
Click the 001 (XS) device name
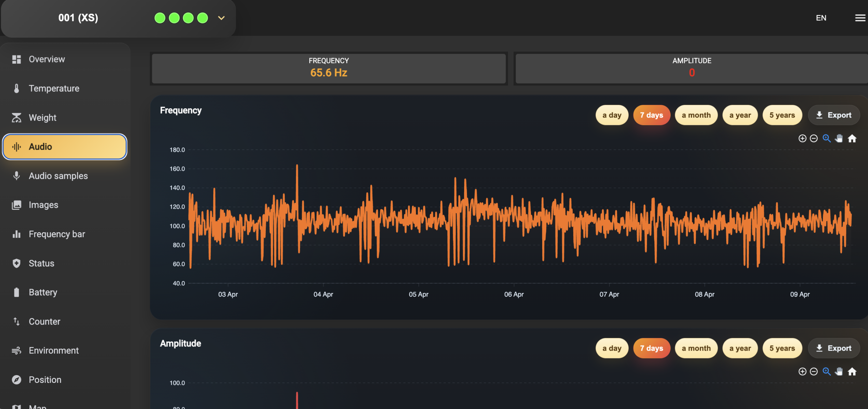pyautogui.click(x=78, y=18)
